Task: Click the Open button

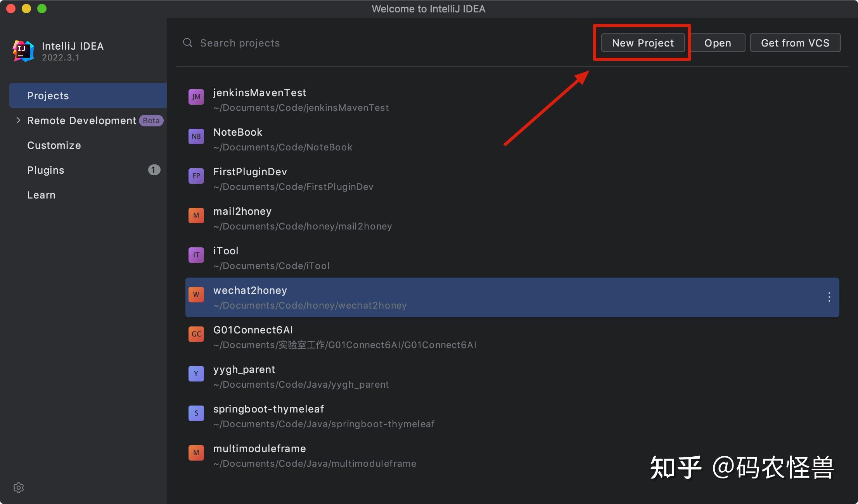Action: coord(718,43)
